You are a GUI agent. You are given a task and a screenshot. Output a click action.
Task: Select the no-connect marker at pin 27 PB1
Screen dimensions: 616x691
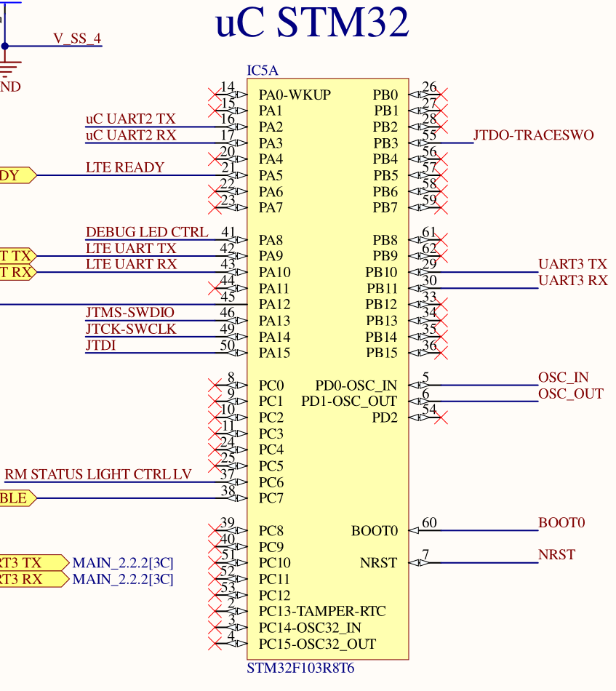coord(441,111)
